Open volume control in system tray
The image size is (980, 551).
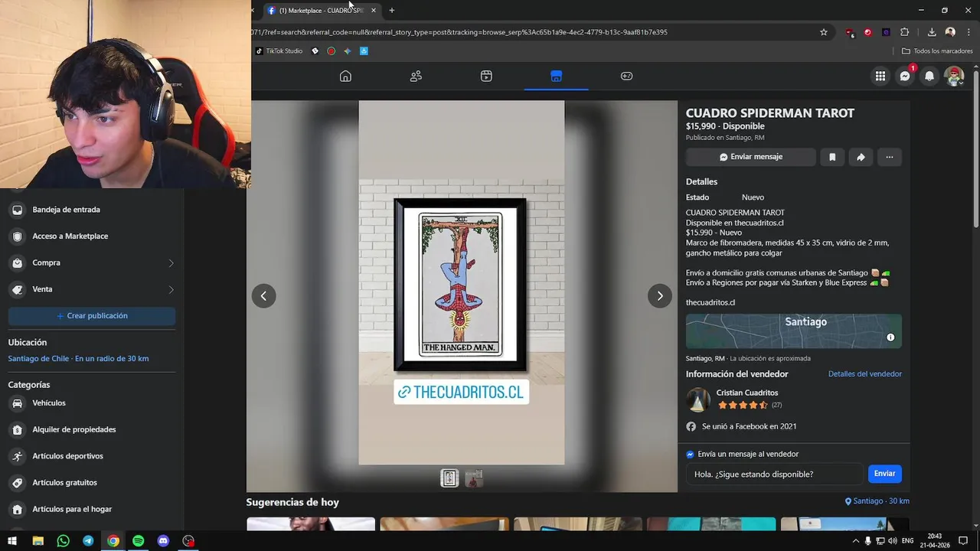893,541
